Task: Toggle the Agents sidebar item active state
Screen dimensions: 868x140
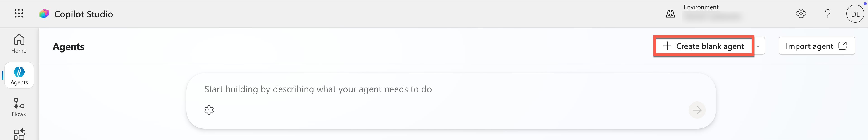Action: (19, 75)
